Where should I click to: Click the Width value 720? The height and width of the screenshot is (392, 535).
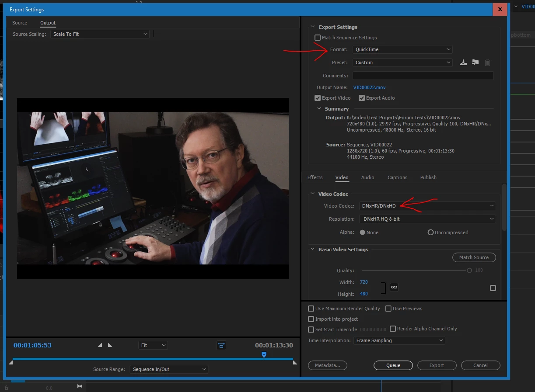(364, 282)
